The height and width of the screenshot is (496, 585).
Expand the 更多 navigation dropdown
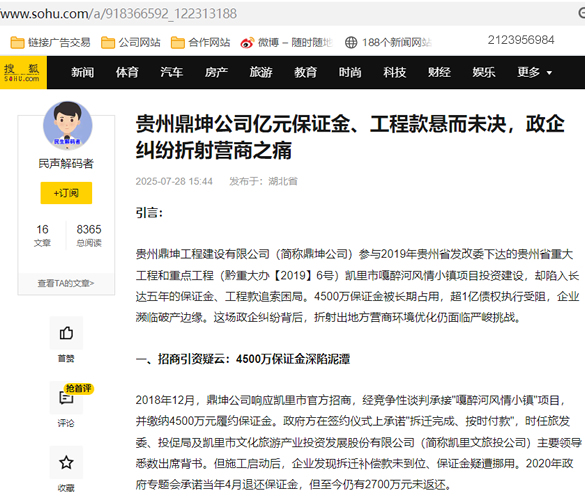point(534,72)
